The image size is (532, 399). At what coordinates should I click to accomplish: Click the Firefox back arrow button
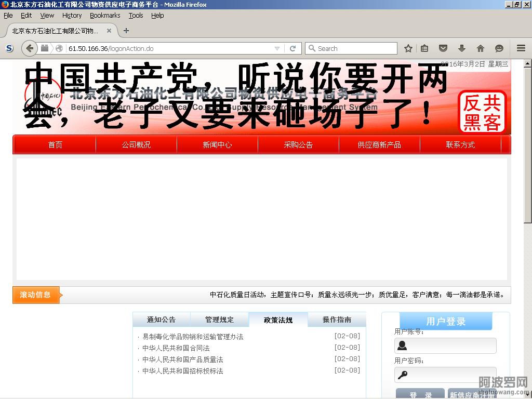point(30,48)
